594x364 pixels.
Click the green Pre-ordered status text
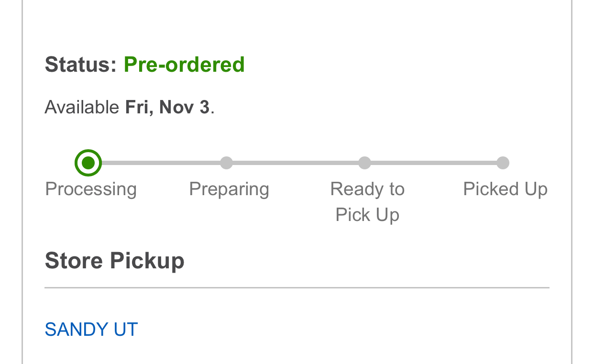pos(184,65)
